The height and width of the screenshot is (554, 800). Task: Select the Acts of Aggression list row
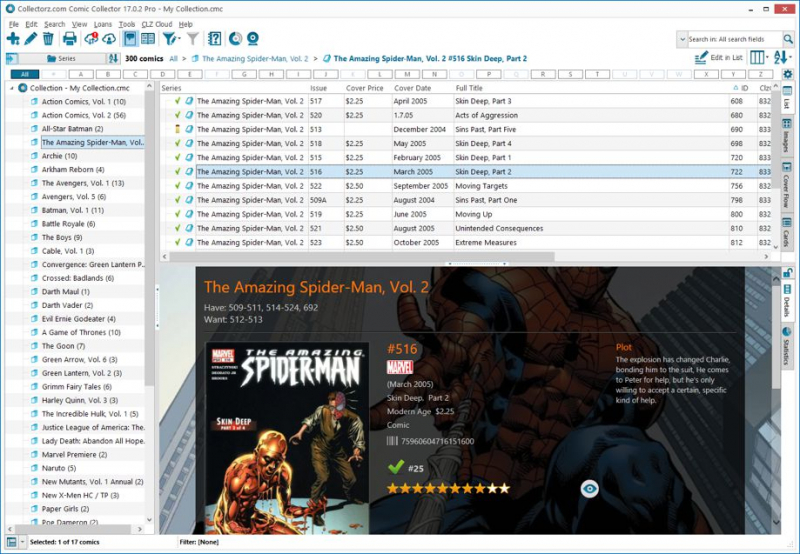[x=466, y=115]
